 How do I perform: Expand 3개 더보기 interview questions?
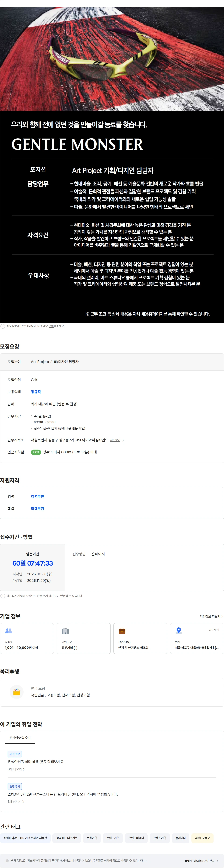coord(16,769)
